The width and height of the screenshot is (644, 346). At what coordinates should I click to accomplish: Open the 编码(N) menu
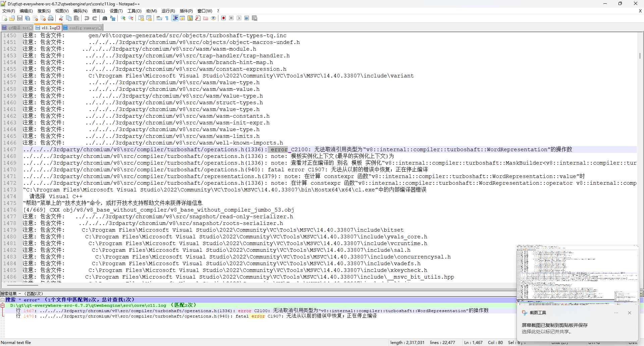pyautogui.click(x=80, y=11)
